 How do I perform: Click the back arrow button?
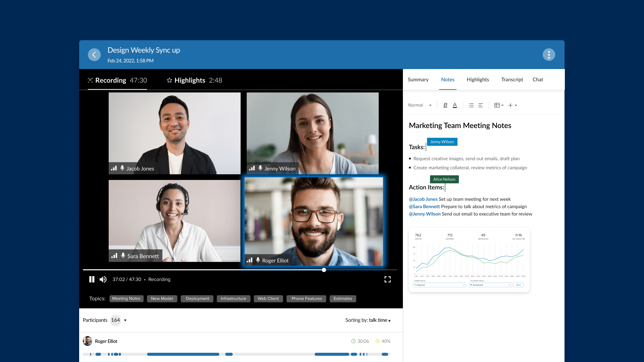tap(94, 55)
